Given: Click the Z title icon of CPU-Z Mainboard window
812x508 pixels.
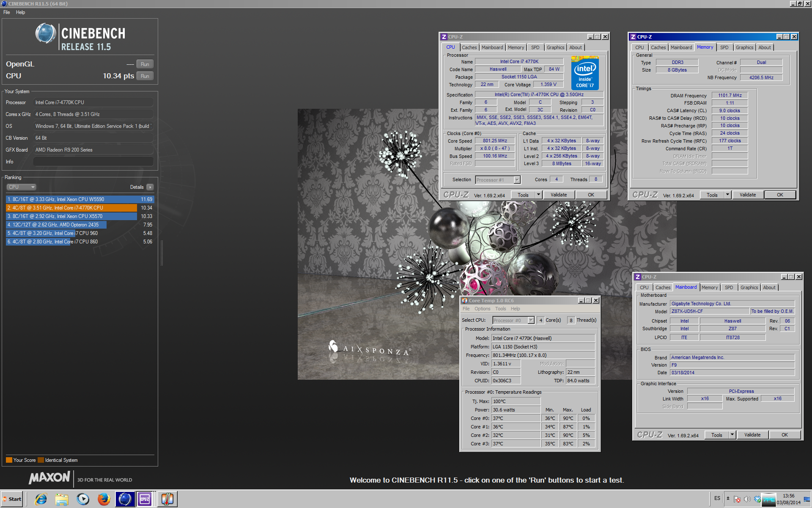Looking at the screenshot, I should pyautogui.click(x=638, y=277).
